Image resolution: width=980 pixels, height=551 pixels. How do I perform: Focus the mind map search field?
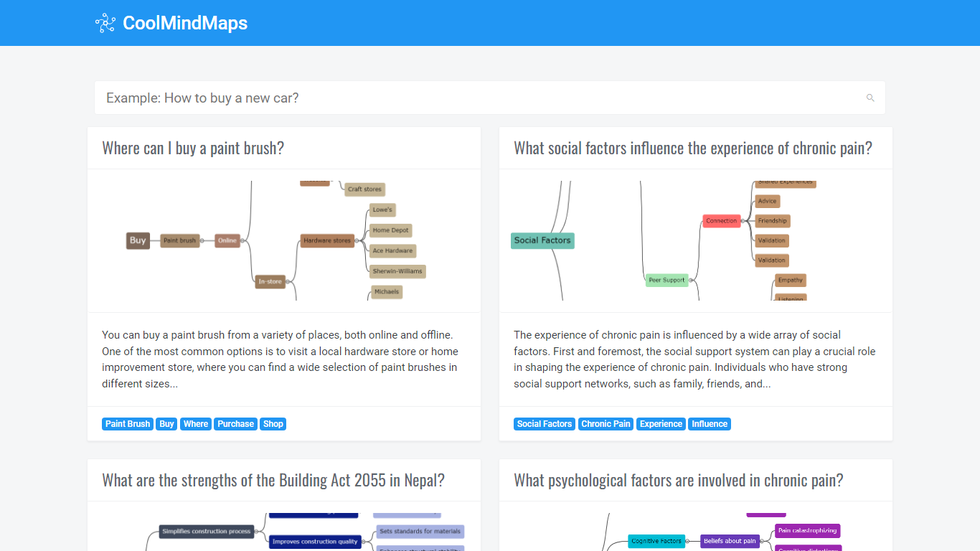click(x=481, y=98)
